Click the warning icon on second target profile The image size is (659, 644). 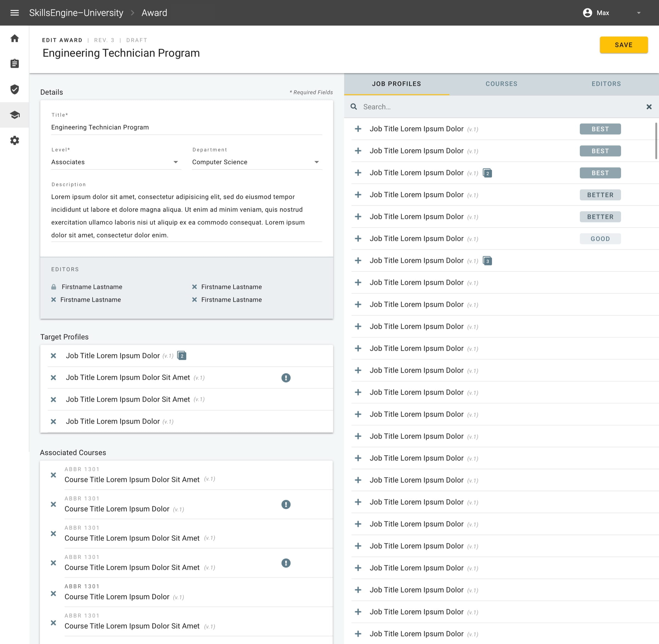pyautogui.click(x=286, y=377)
